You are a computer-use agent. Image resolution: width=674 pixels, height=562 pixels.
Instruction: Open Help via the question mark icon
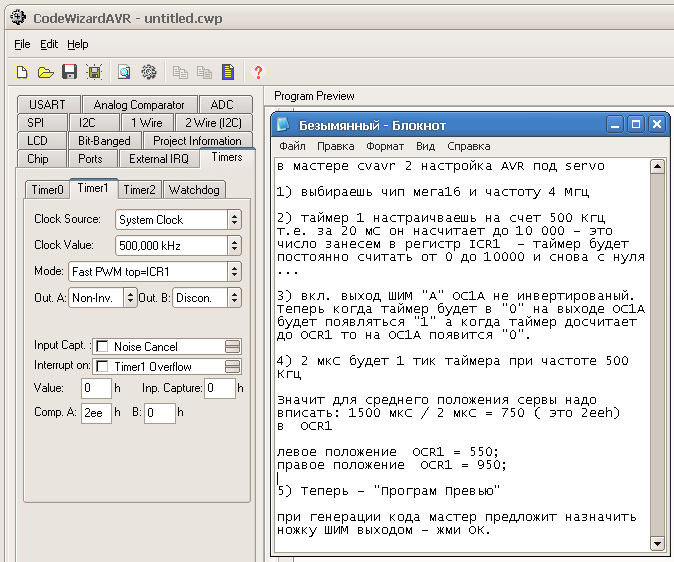(x=258, y=72)
